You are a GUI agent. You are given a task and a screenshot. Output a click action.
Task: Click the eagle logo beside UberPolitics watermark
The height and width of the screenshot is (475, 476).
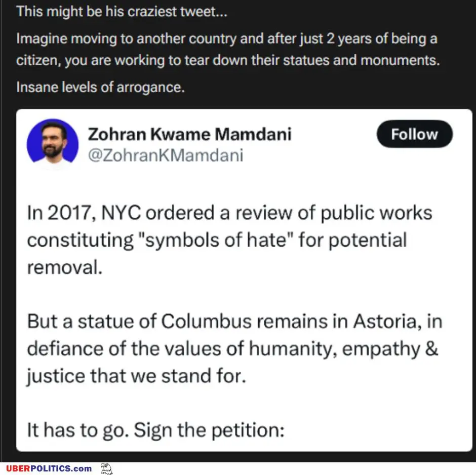click(x=106, y=468)
